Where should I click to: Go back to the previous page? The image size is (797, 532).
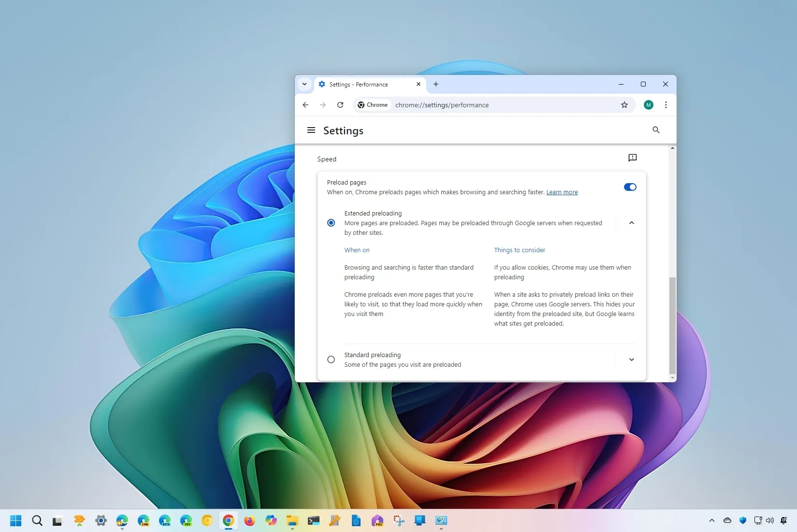[305, 105]
